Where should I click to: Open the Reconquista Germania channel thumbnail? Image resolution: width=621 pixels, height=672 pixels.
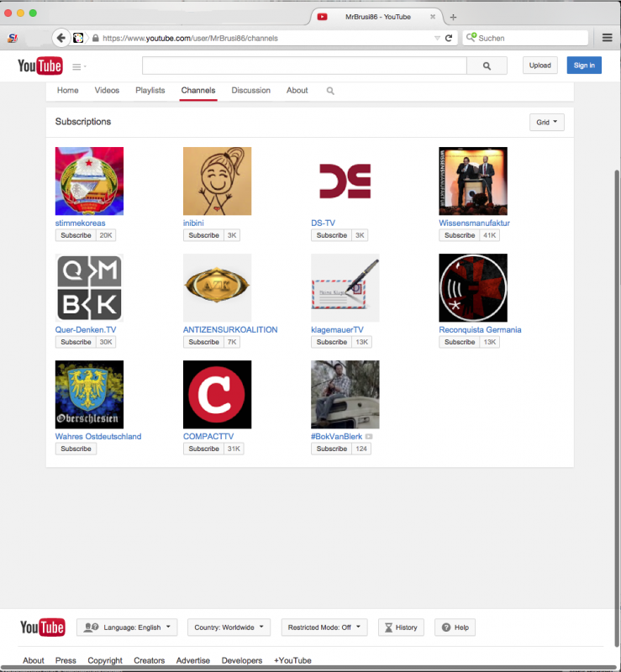(473, 288)
